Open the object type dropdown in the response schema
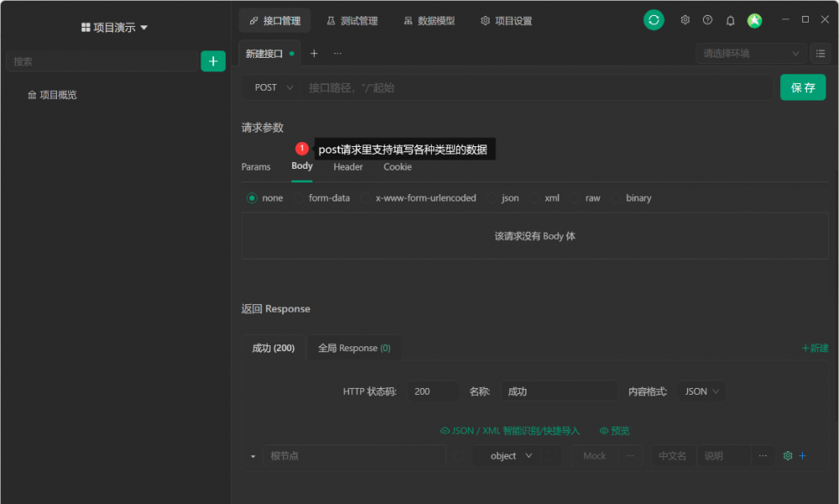Screen dimensions: 839x504 (x=507, y=455)
